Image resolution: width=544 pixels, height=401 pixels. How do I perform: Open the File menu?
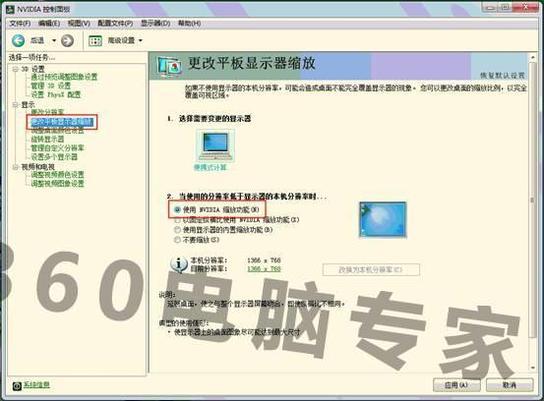[x=20, y=24]
